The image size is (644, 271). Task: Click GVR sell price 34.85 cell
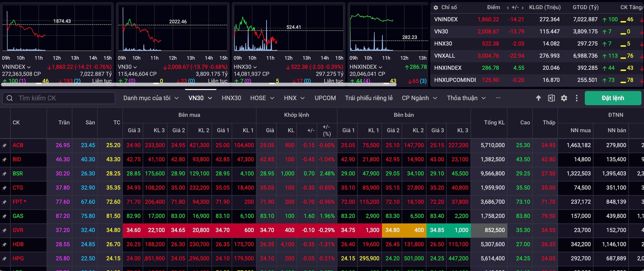(x=437, y=230)
